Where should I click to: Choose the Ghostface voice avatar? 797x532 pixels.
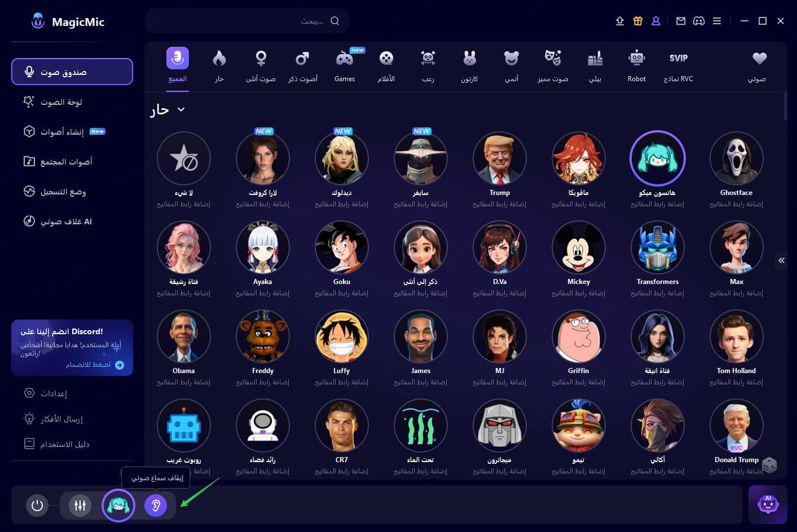pos(737,159)
